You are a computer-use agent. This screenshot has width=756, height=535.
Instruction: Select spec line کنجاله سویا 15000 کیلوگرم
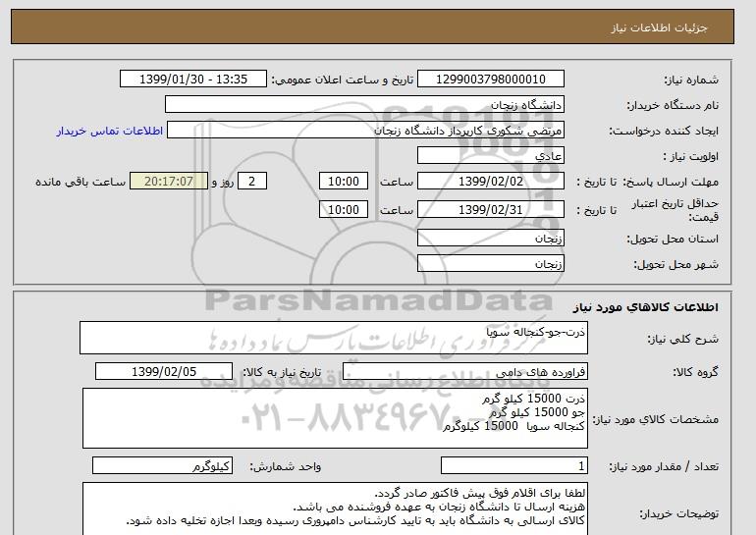click(x=513, y=426)
